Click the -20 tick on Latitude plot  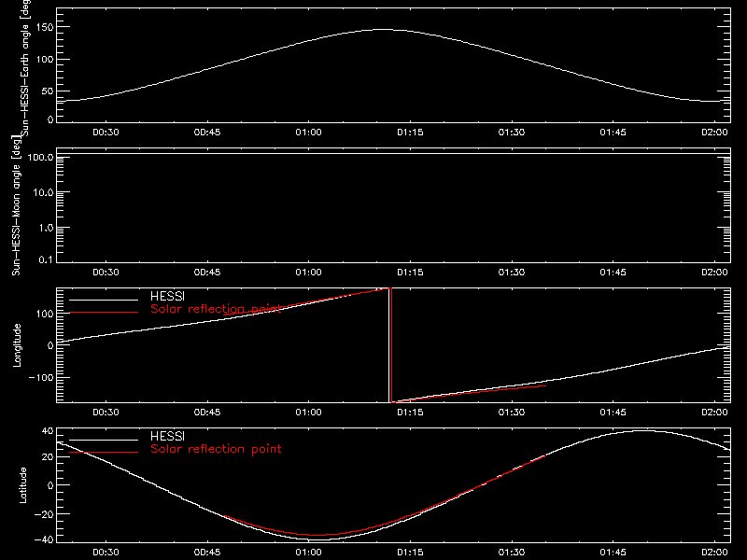click(44, 514)
